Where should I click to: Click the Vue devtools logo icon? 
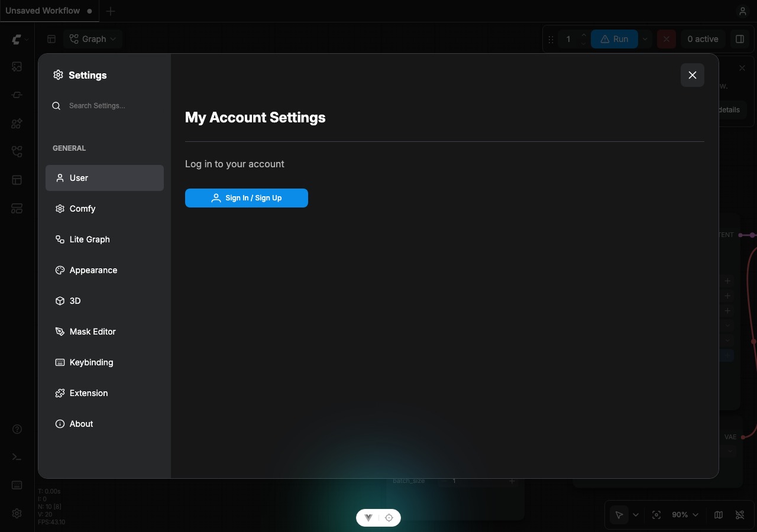coord(368,518)
